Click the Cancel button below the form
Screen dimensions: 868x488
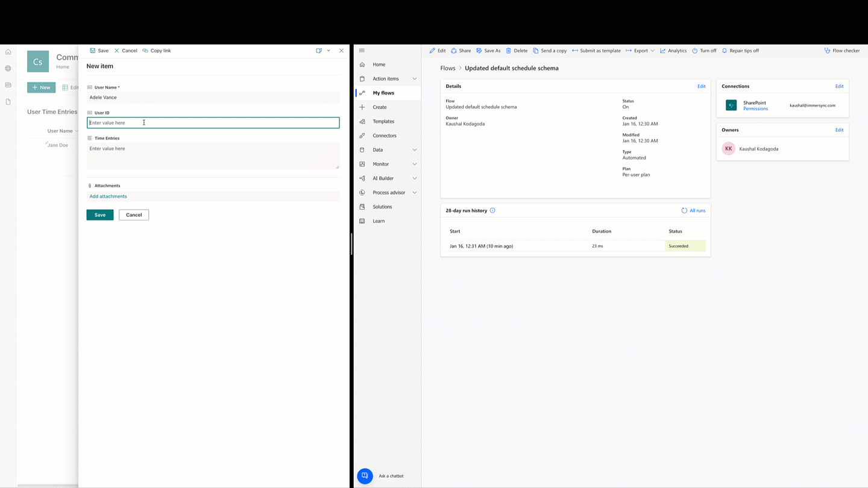134,215
